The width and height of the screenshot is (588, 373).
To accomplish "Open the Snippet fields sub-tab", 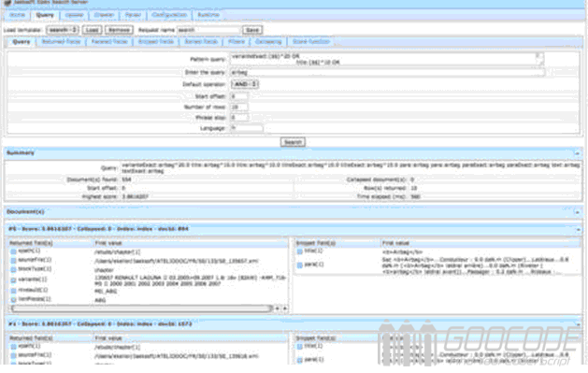I will pos(156,42).
